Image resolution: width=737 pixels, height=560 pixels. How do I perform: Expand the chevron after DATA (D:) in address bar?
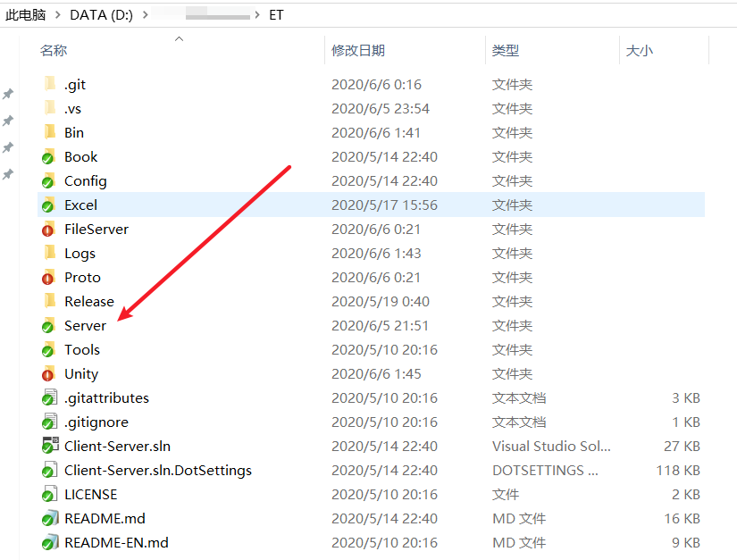point(146,15)
